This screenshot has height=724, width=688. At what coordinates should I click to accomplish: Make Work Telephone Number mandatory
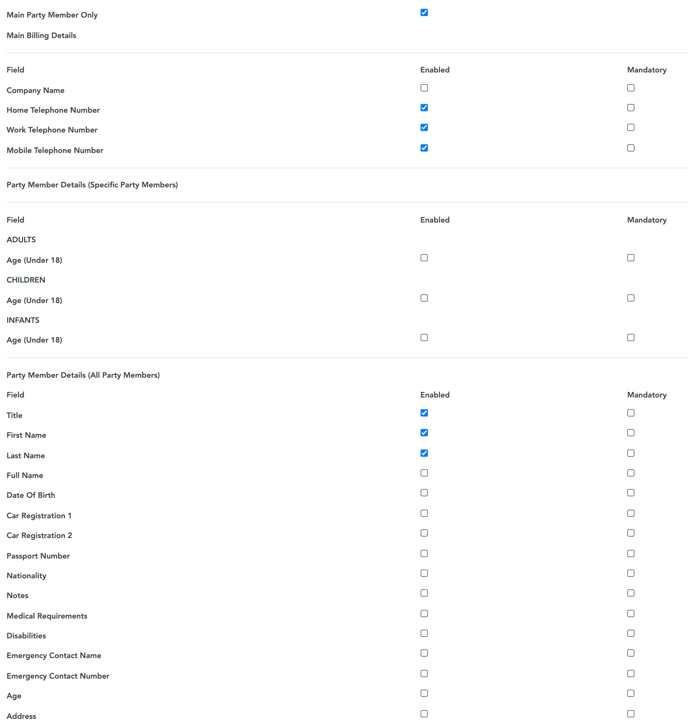tap(631, 127)
